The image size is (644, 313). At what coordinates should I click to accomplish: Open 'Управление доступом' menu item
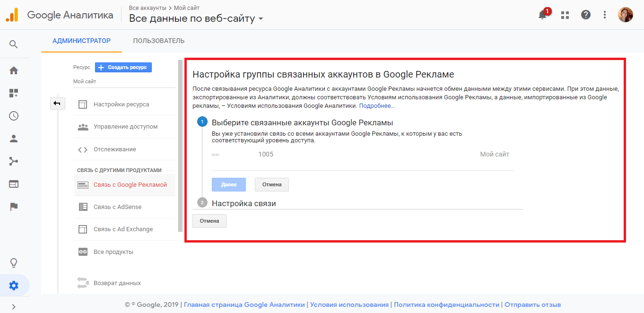tap(124, 127)
